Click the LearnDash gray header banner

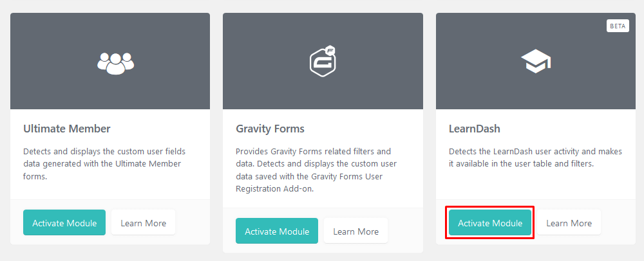coord(536,61)
